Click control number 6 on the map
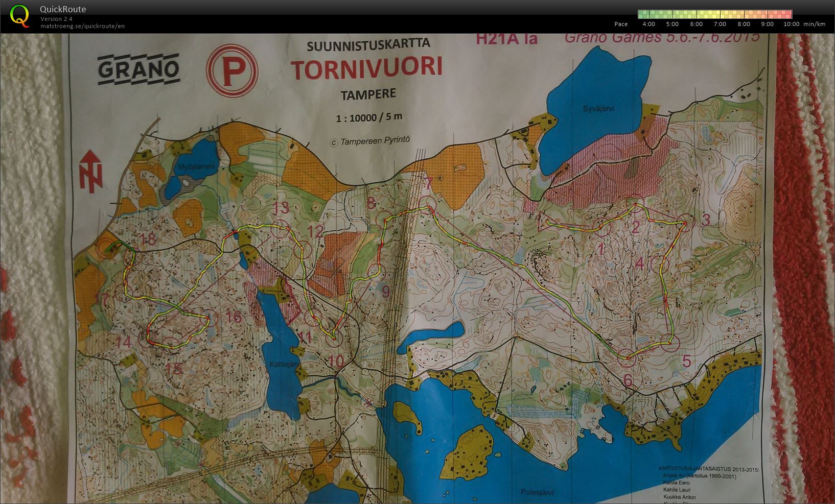This screenshot has width=835, height=504. (628, 380)
